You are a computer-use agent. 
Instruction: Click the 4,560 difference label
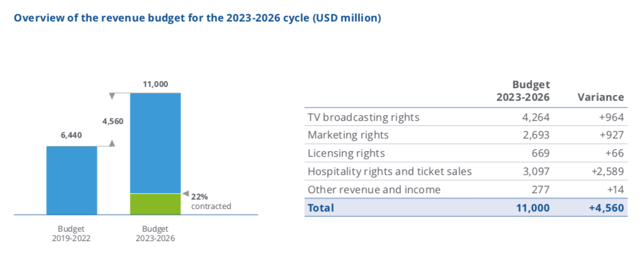click(x=113, y=121)
